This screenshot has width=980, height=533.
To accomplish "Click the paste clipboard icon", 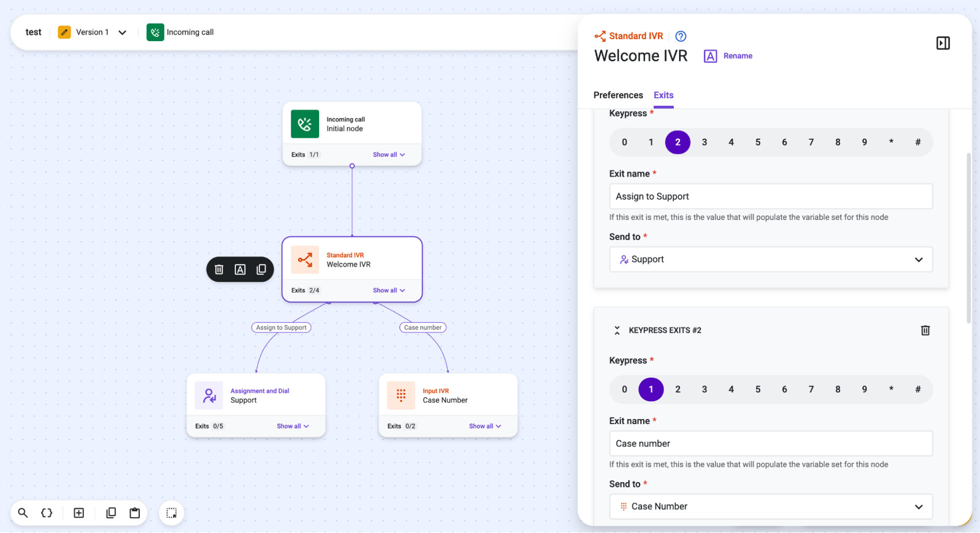I will (135, 513).
